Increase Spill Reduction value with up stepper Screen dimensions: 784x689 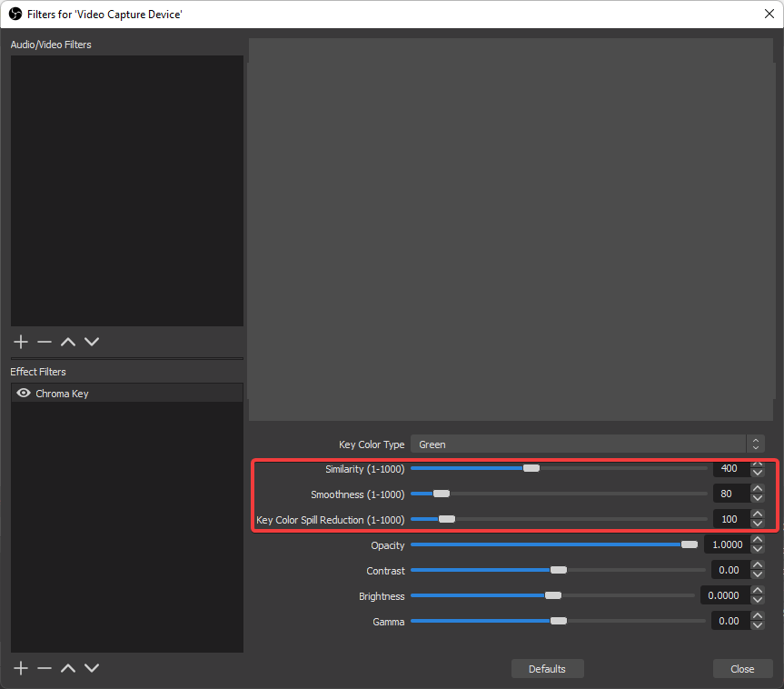pos(758,514)
